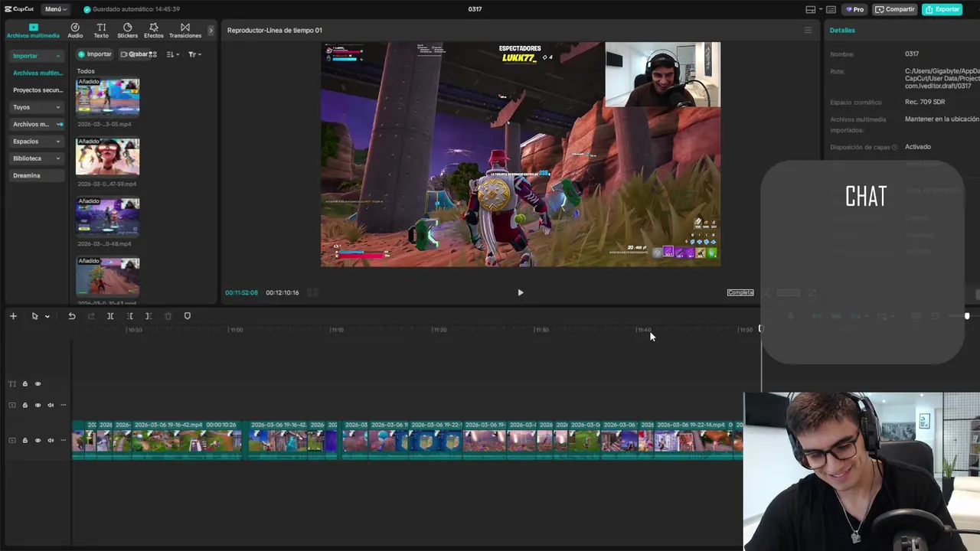Viewport: 980px width, 551px height.
Task: Hide the main video track
Action: [x=38, y=440]
